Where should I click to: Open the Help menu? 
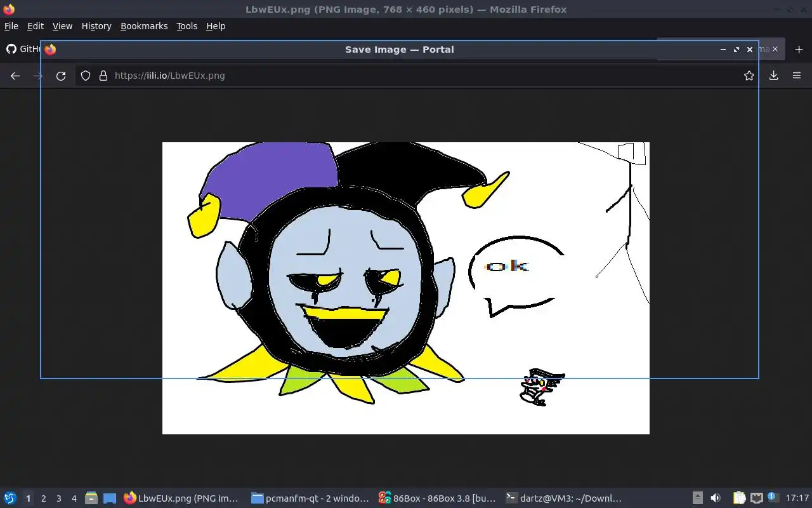pyautogui.click(x=216, y=26)
